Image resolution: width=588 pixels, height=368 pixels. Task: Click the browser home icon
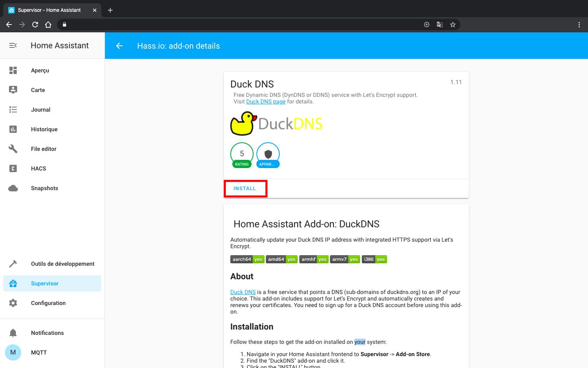coord(48,25)
